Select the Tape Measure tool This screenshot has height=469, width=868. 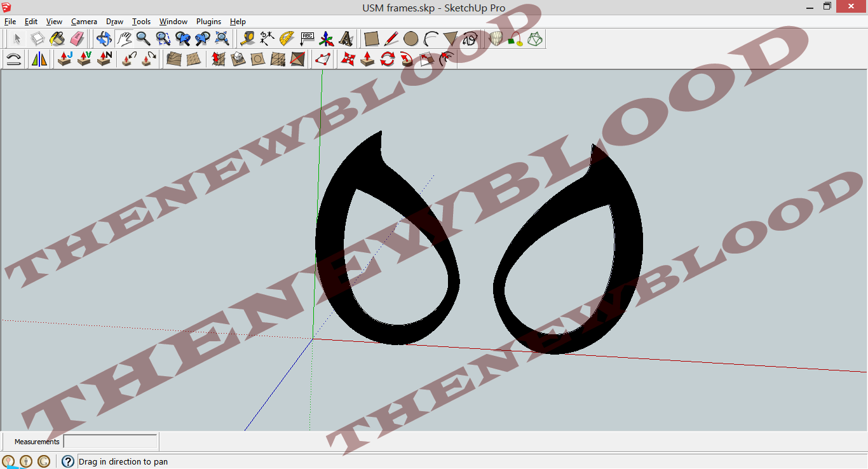[248, 39]
